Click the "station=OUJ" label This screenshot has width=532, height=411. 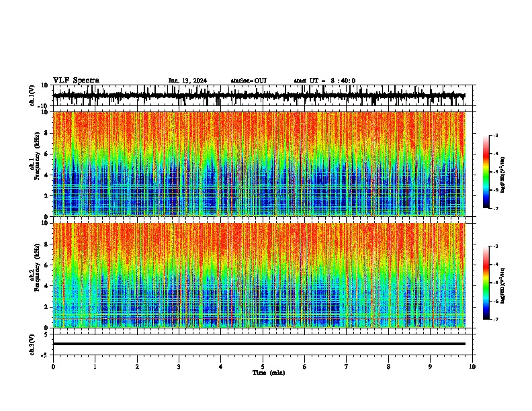click(249, 81)
